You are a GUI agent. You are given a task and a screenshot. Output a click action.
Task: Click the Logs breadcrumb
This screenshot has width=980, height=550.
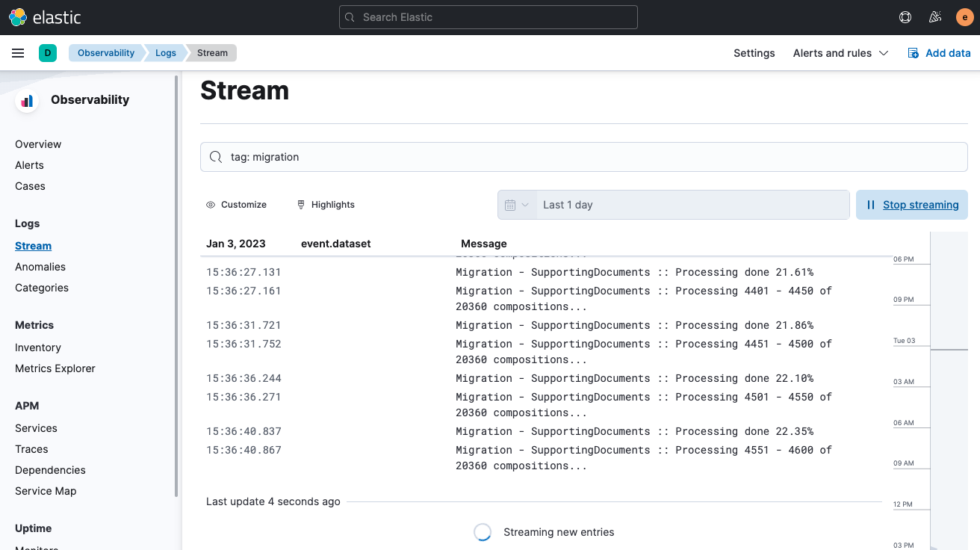point(166,53)
